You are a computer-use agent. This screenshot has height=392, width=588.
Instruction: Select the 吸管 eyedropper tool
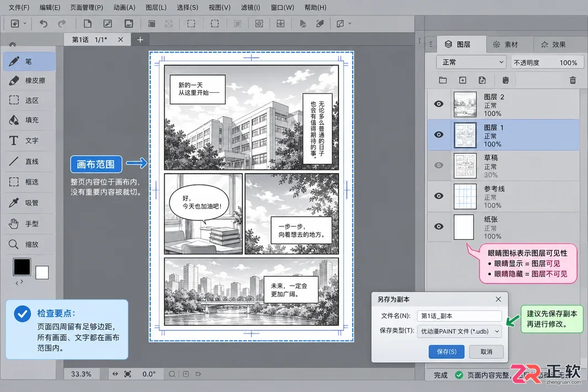tap(30, 203)
